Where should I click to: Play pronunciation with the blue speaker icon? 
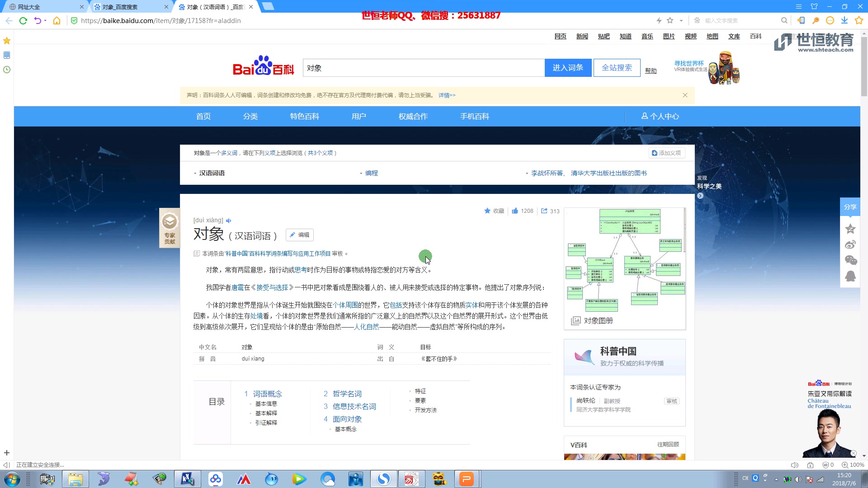(229, 221)
